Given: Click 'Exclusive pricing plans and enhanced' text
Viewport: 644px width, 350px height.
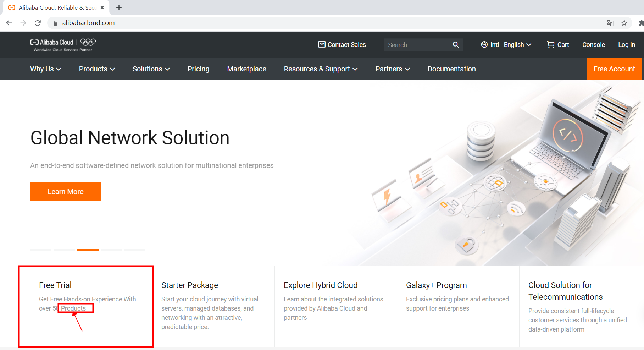Looking at the screenshot, I should tap(457, 299).
